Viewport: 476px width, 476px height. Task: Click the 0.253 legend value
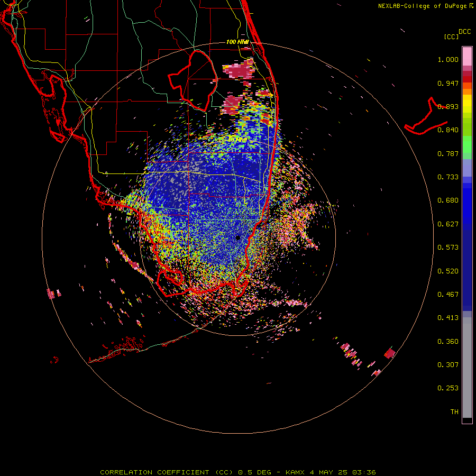(448, 388)
